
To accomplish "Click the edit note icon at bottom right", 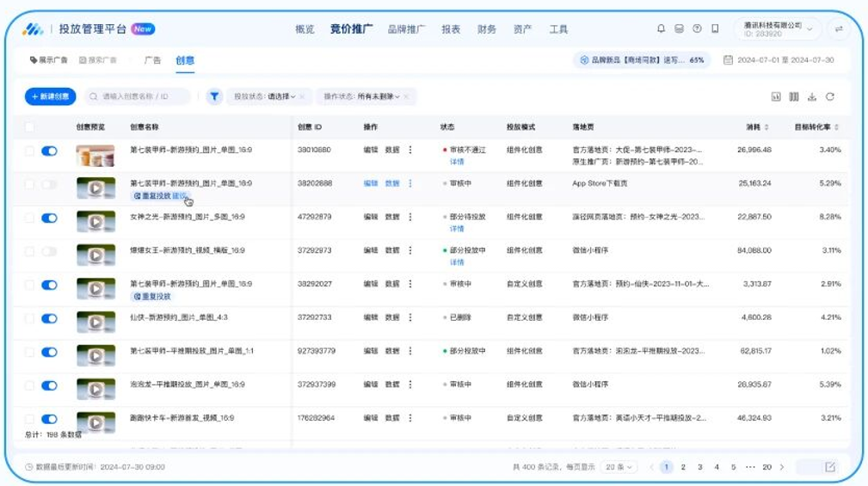I will coord(829,467).
